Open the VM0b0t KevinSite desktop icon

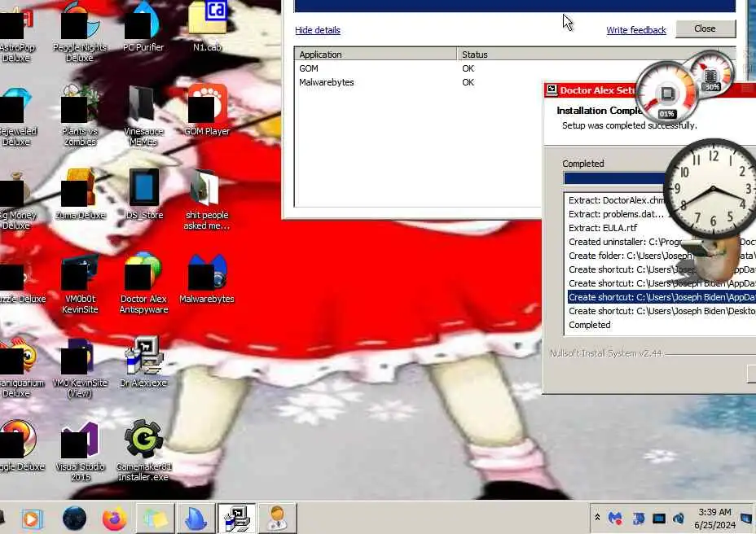[x=80, y=283]
